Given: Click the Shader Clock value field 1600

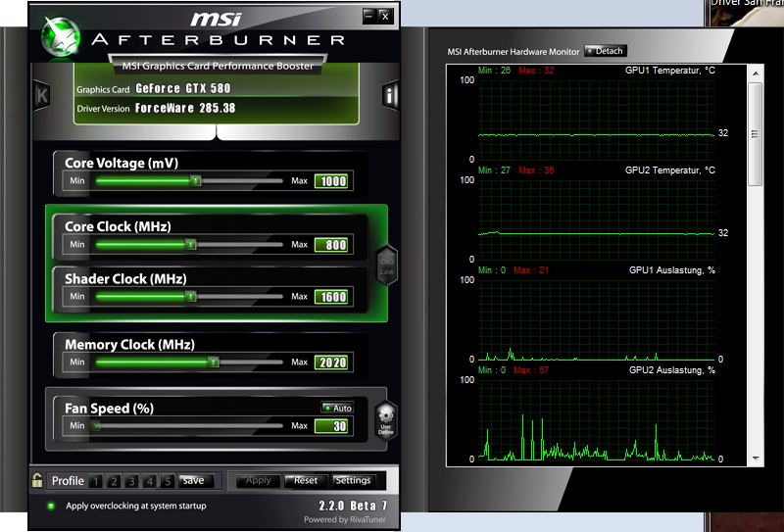Looking at the screenshot, I should (333, 297).
